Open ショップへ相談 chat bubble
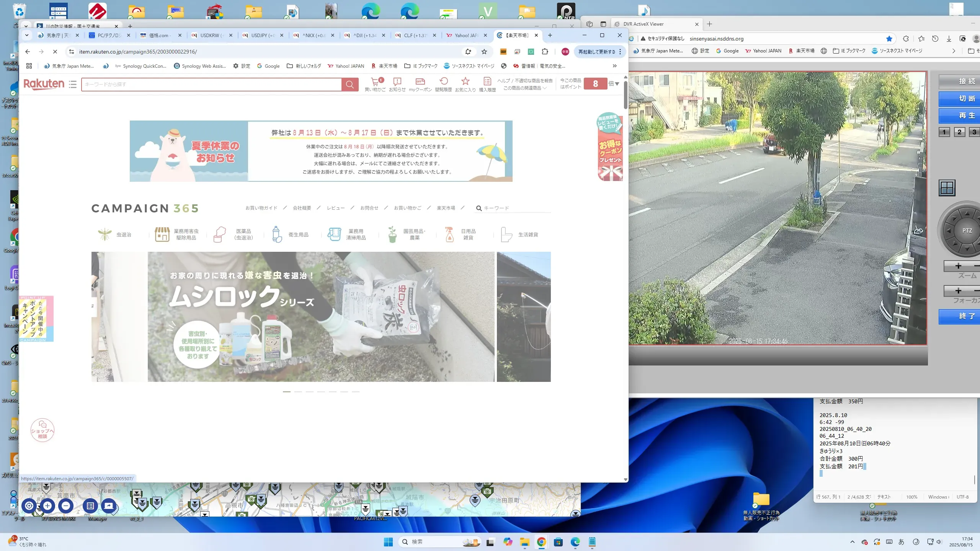Image resolution: width=980 pixels, height=551 pixels. [x=42, y=430]
